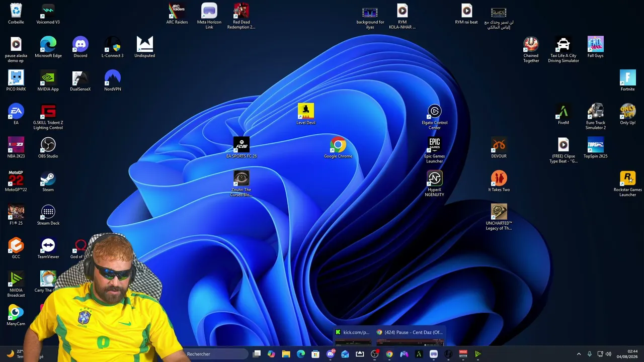Launch the Voicemod V3 desktop shortcut
The image size is (644, 362).
point(48,14)
